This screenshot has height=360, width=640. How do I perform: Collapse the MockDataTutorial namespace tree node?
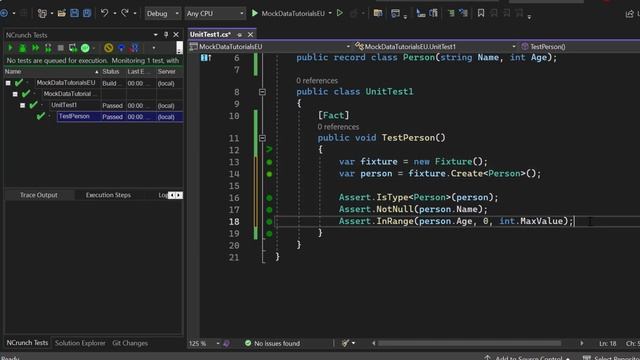(x=15, y=94)
